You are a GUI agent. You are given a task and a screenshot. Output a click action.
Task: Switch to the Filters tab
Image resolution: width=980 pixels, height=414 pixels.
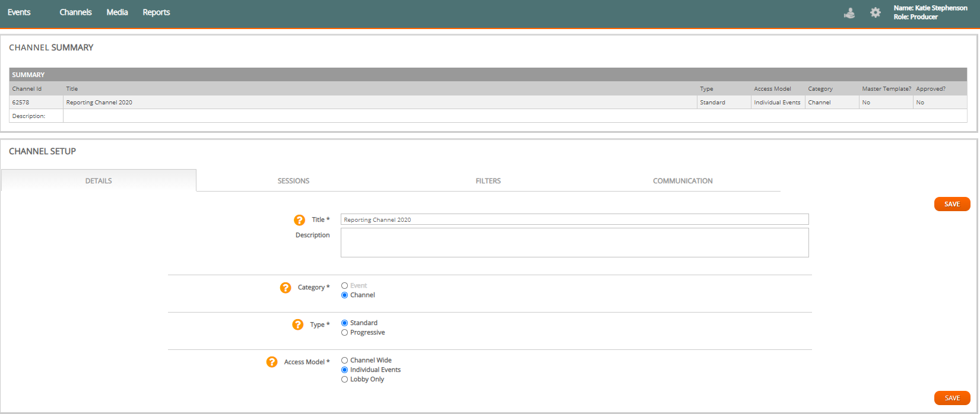(x=488, y=181)
